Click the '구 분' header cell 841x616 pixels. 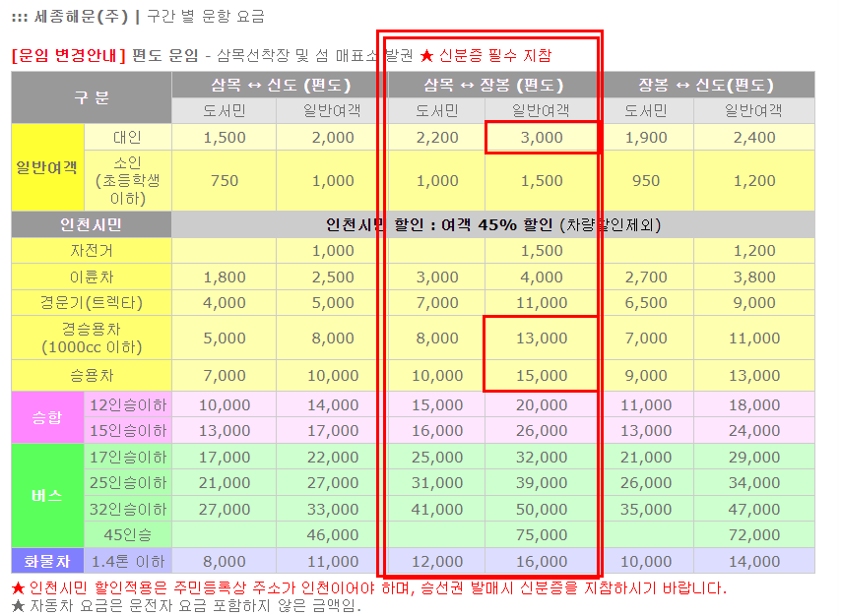point(92,97)
